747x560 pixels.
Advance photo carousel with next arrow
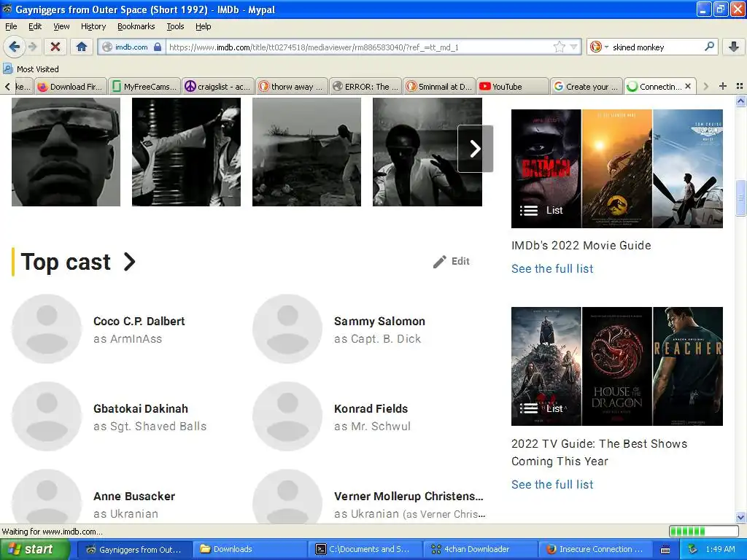pyautogui.click(x=475, y=149)
